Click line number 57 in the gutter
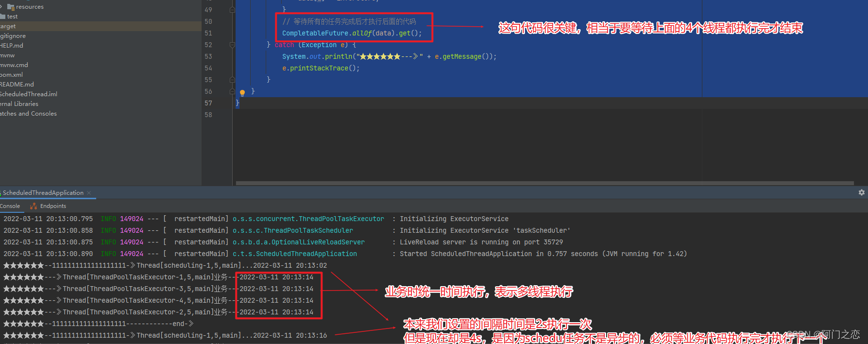This screenshot has height=344, width=868. click(208, 103)
